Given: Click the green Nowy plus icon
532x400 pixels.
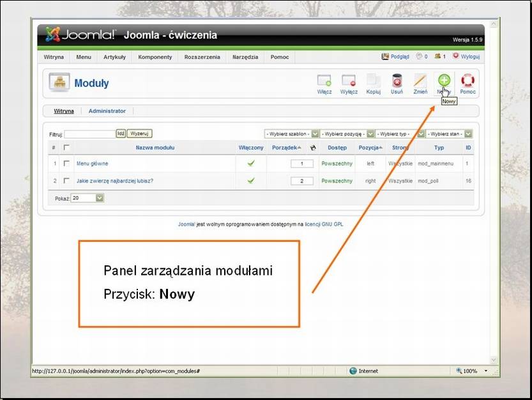Looking at the screenshot, I should click(x=444, y=80).
